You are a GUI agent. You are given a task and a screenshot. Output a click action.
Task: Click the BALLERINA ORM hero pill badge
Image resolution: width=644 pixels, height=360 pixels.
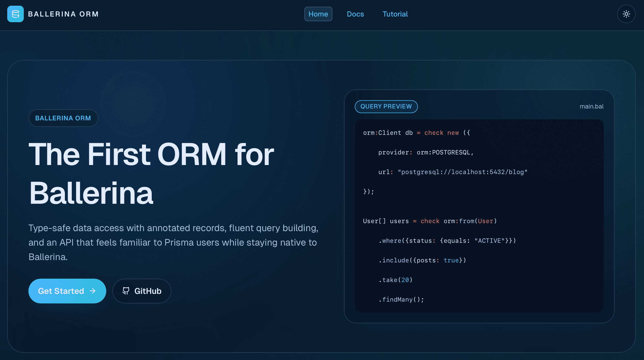[63, 118]
